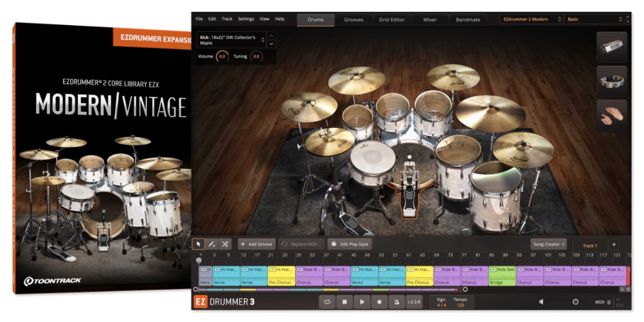Click the large ride cymbal in the kit
Viewport: 644px width, 322px height.
pos(490,113)
